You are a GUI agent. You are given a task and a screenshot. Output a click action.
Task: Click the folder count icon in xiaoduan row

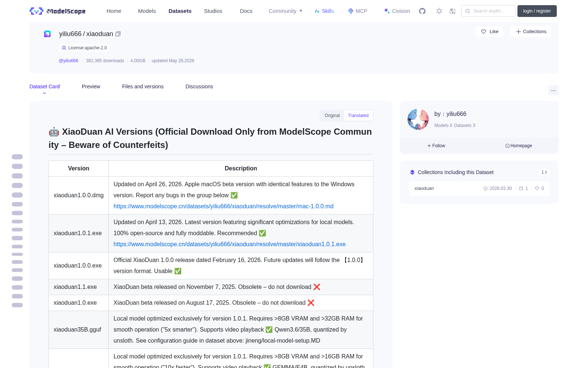point(521,188)
